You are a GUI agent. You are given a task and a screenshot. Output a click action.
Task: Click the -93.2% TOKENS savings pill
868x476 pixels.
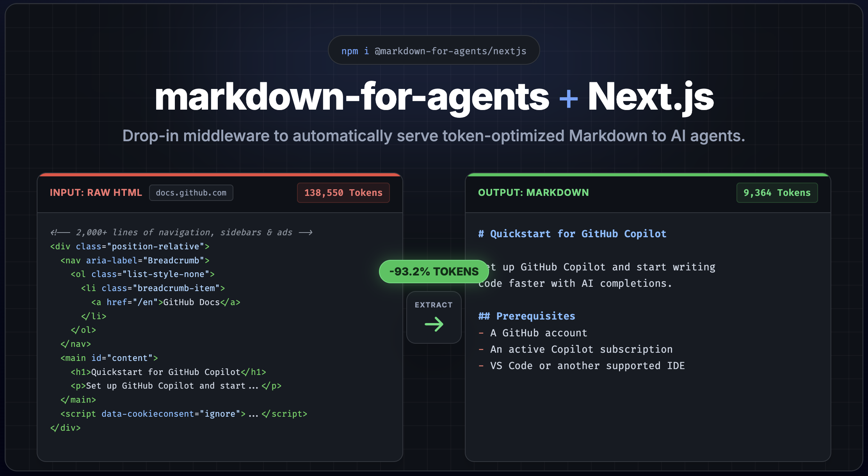434,271
